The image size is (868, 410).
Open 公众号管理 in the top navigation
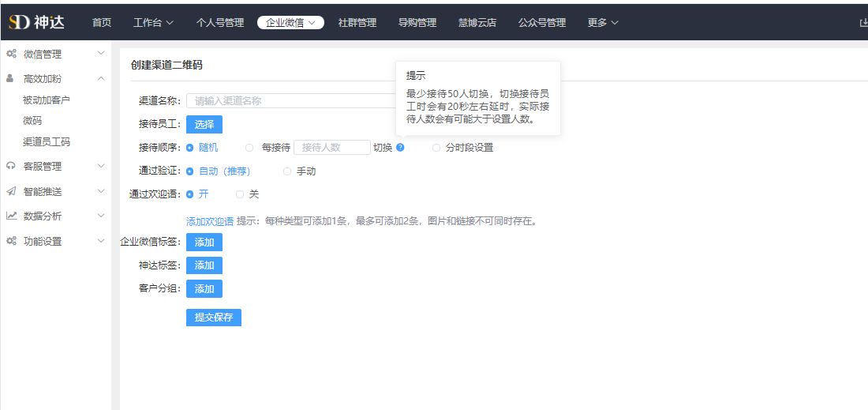click(x=542, y=23)
